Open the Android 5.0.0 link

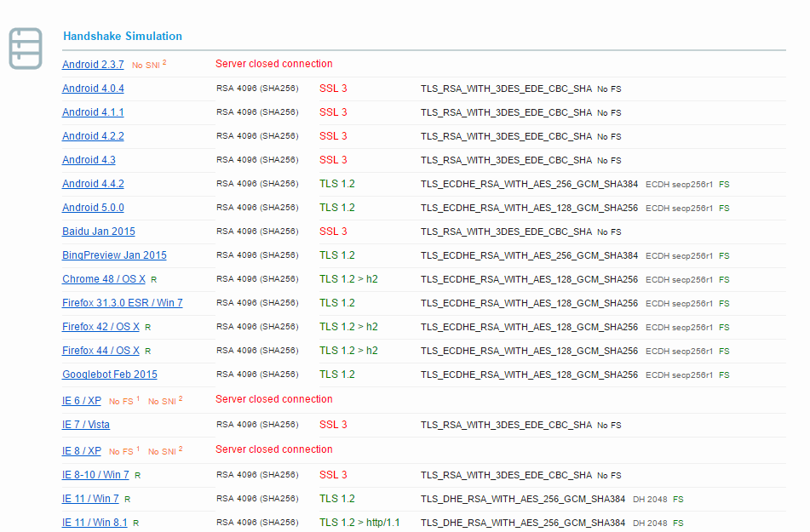point(93,208)
